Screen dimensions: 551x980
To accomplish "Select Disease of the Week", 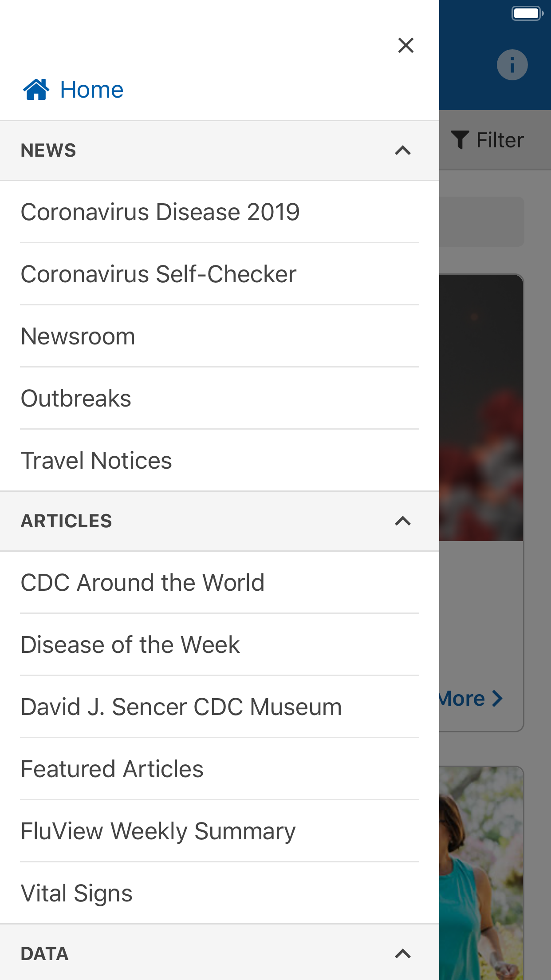I will coord(130,644).
